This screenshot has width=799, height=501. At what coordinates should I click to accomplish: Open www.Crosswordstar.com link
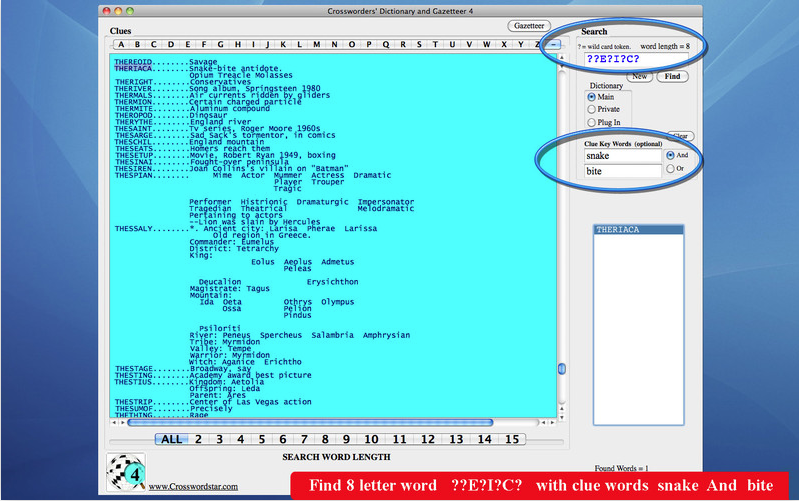[x=193, y=487]
